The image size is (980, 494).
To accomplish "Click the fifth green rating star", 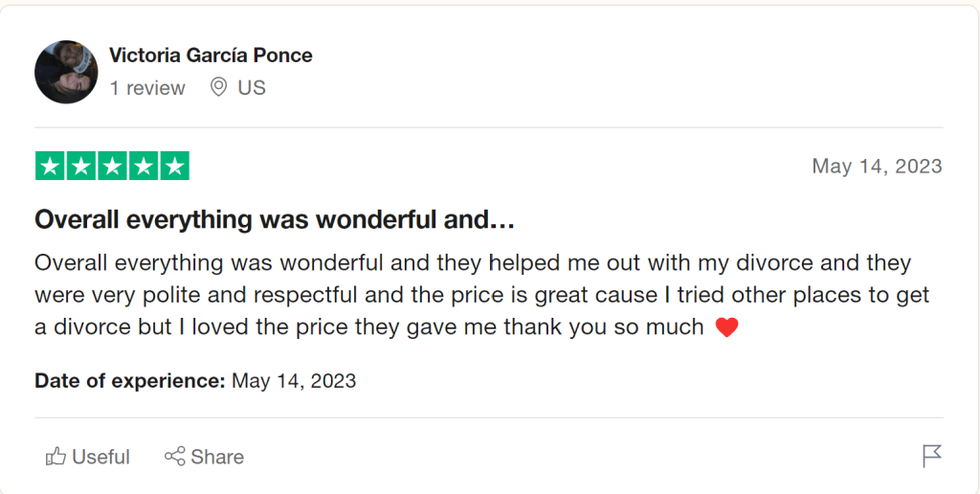I will [x=173, y=167].
